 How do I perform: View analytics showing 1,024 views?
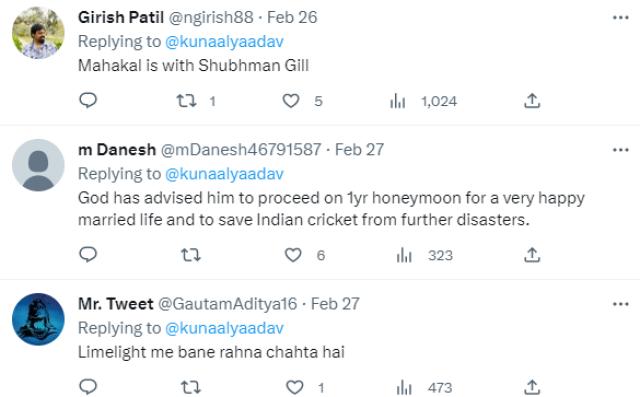point(424,101)
